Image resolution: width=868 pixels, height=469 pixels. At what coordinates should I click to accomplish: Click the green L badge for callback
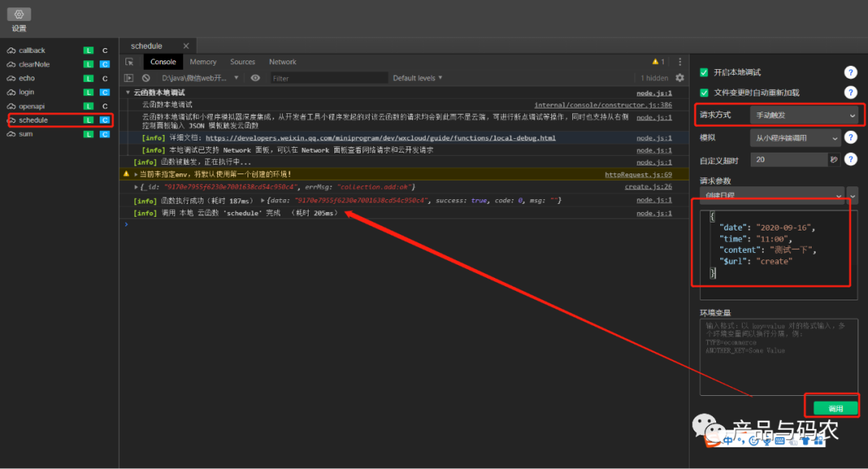(88, 51)
